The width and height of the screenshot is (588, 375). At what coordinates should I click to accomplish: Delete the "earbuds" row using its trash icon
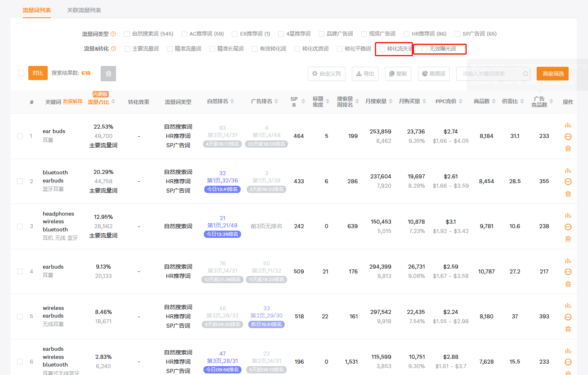[x=568, y=284]
